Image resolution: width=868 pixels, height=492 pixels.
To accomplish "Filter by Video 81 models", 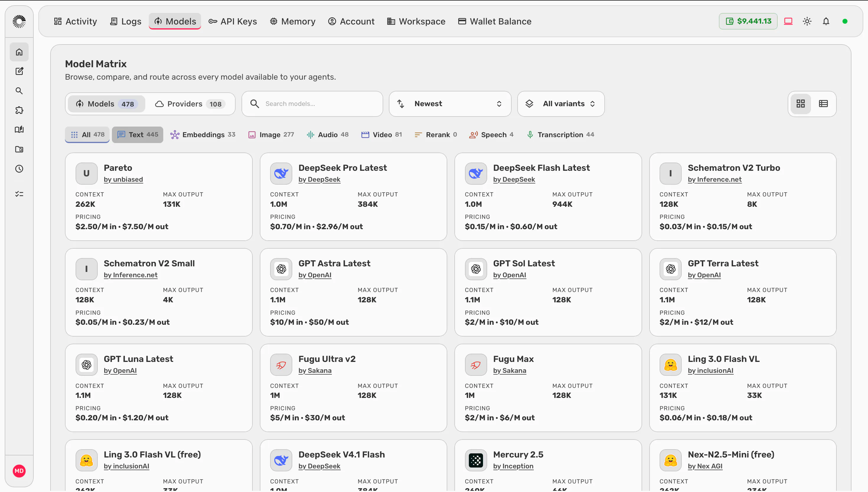I will click(x=382, y=135).
